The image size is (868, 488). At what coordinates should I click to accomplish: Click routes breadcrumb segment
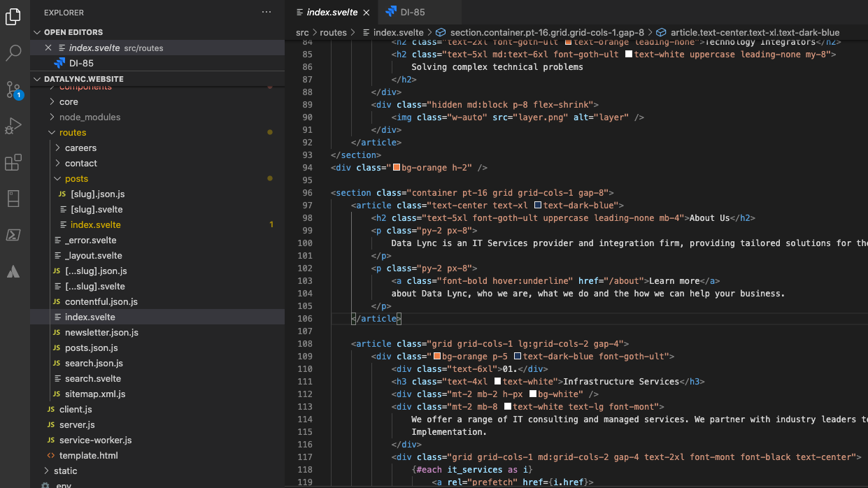click(334, 32)
